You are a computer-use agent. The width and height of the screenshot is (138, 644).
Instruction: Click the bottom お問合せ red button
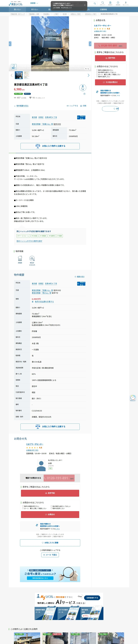50,514
